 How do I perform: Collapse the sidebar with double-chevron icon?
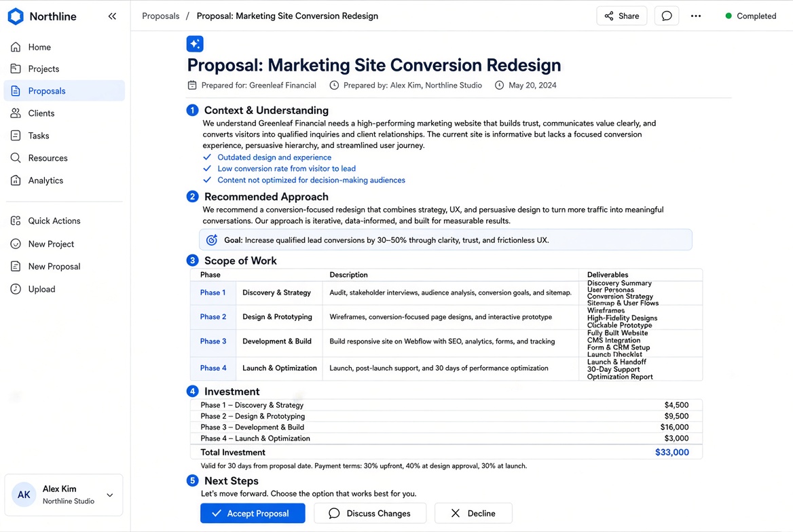coord(112,16)
